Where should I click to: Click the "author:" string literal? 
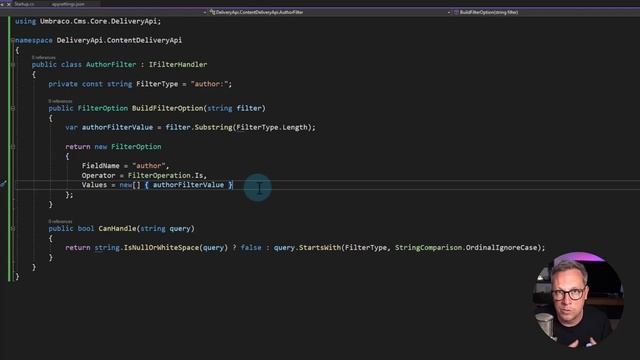pos(209,84)
